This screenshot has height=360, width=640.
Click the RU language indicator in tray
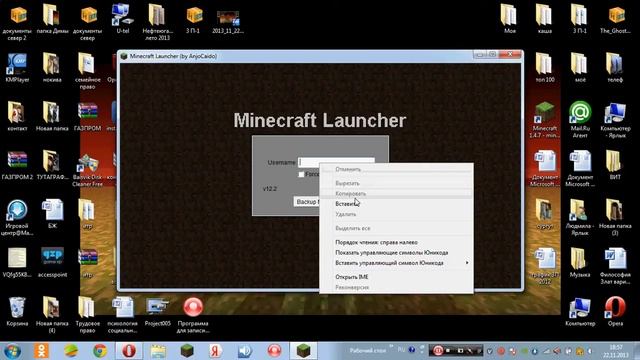[401, 350]
